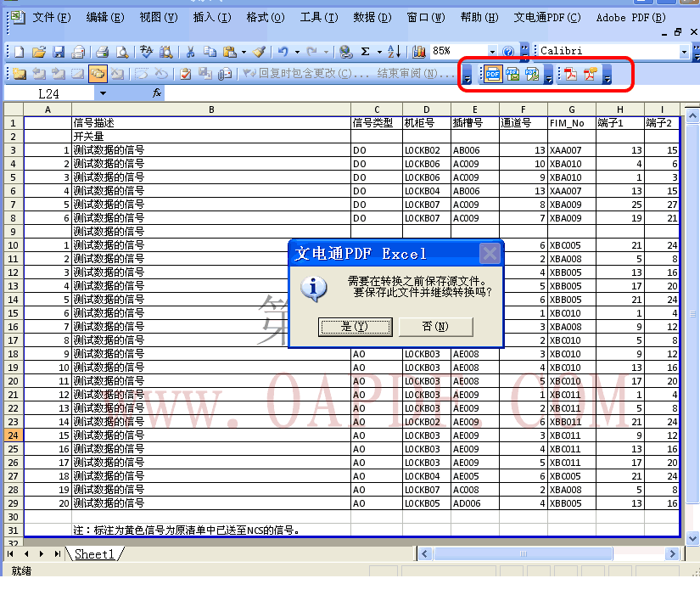Click the L24 Name Box field
Image resolution: width=700 pixels, height=595 pixels.
49,93
